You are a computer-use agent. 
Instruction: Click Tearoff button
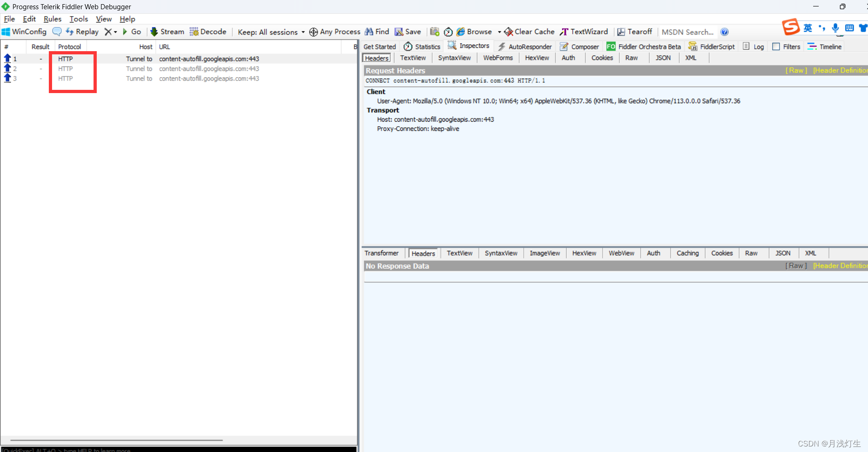(634, 32)
